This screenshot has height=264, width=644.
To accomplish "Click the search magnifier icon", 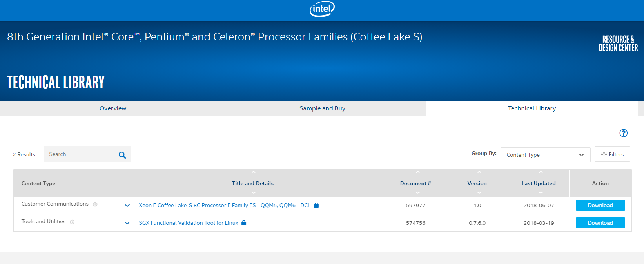I will pos(122,155).
